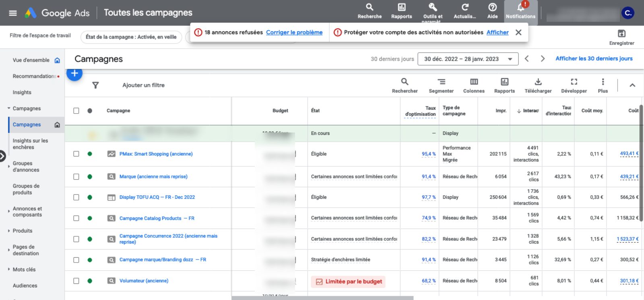Open Rapports in the top bar
Screen dimensions: 644x300
point(402,11)
